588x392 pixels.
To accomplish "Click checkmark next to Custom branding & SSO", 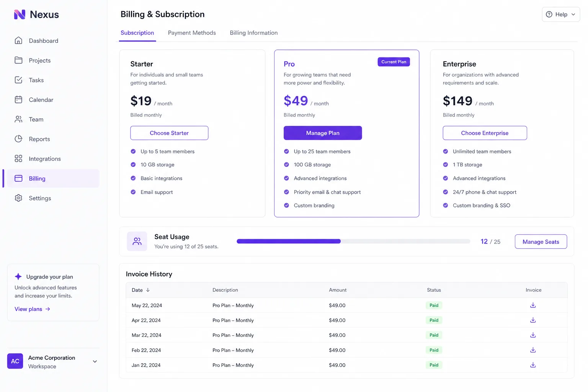I will (x=446, y=205).
